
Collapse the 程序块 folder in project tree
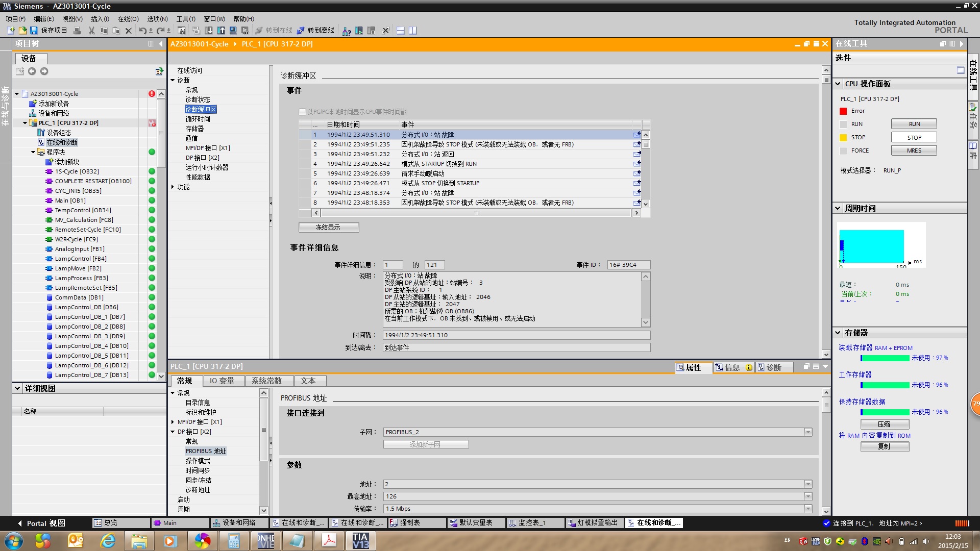(33, 152)
